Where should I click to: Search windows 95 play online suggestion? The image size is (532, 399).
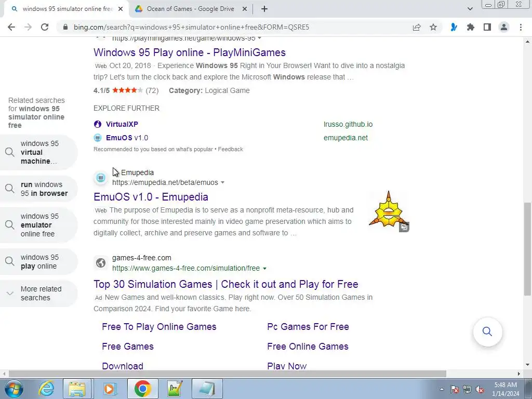(x=38, y=262)
